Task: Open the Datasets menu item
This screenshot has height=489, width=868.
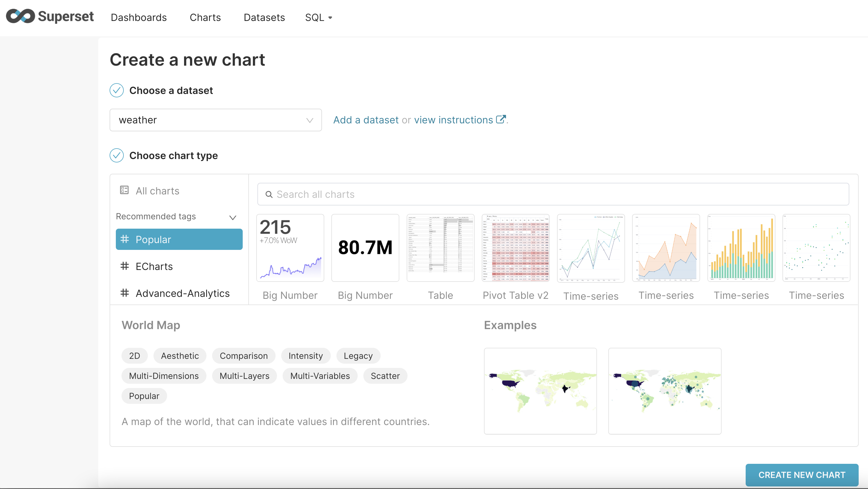Action: [264, 18]
